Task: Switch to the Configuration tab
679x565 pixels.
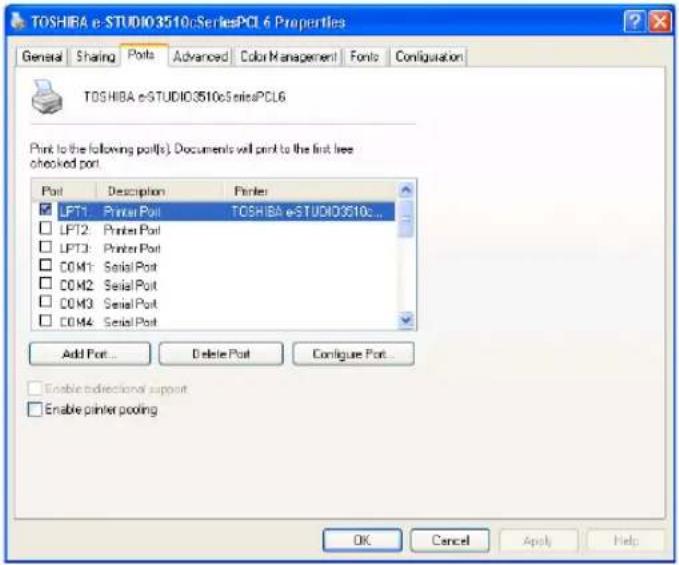Action: pos(429,57)
